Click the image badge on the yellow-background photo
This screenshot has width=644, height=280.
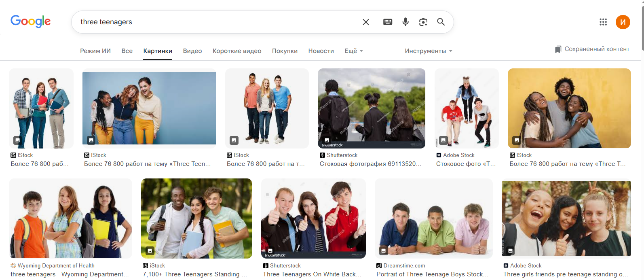point(517,140)
